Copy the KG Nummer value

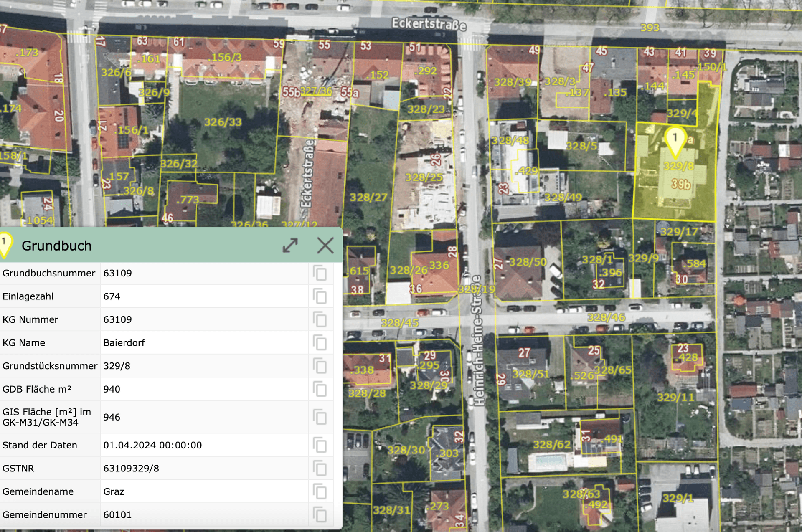[320, 320]
